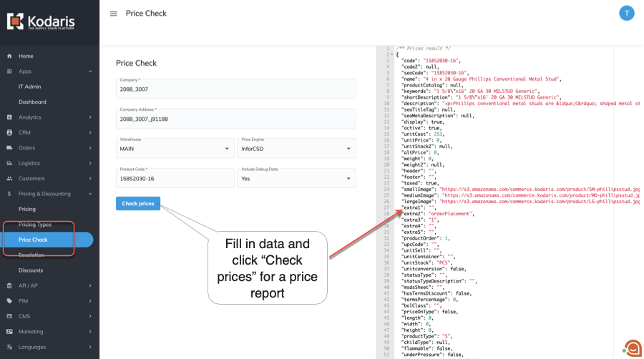Viewport: 644px width, 359px height.
Task: Click the Check prices button
Action: 138,204
